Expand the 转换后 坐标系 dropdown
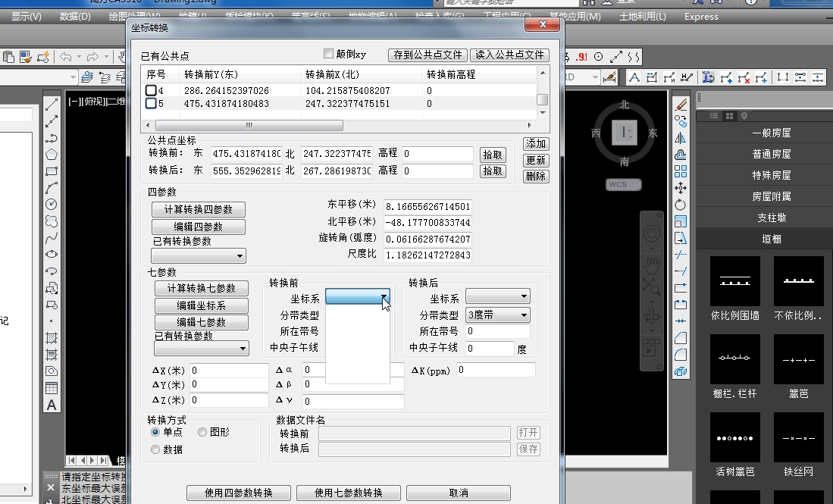The image size is (833, 504). pyautogui.click(x=498, y=296)
